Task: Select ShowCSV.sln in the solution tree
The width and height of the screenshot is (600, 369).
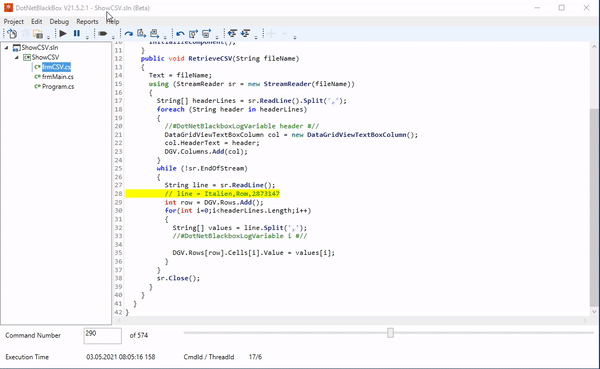Action: pyautogui.click(x=40, y=47)
